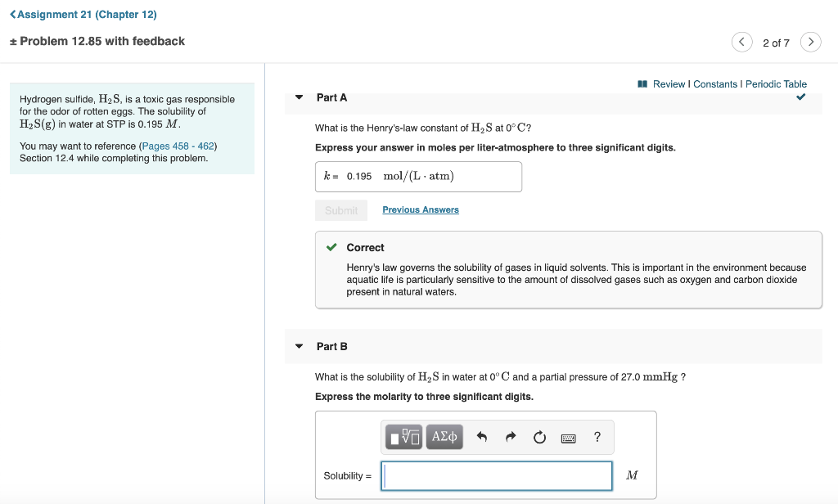
Task: Open the Review link
Action: (x=669, y=84)
